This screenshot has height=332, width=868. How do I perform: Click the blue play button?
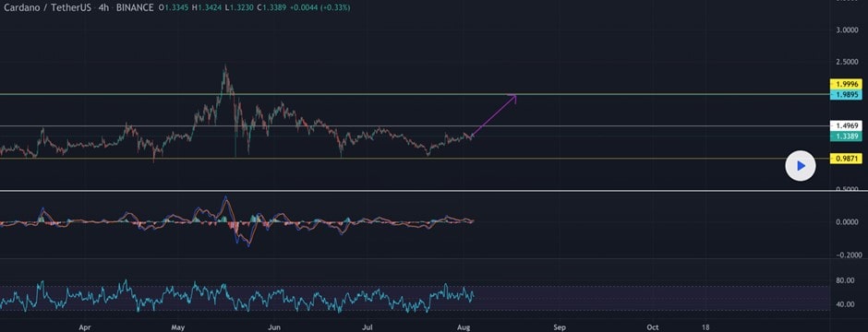click(800, 166)
